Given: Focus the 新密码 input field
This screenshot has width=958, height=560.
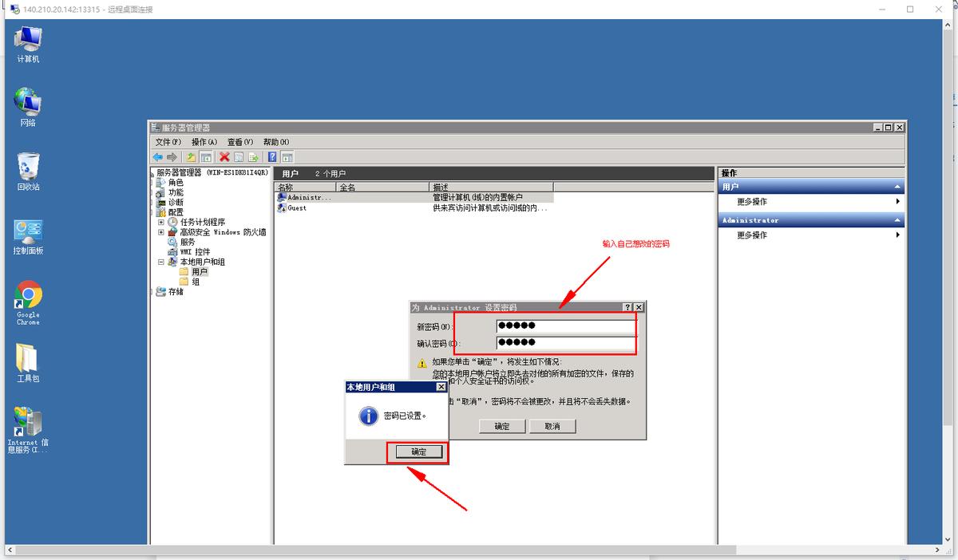Looking at the screenshot, I should pyautogui.click(x=564, y=326).
